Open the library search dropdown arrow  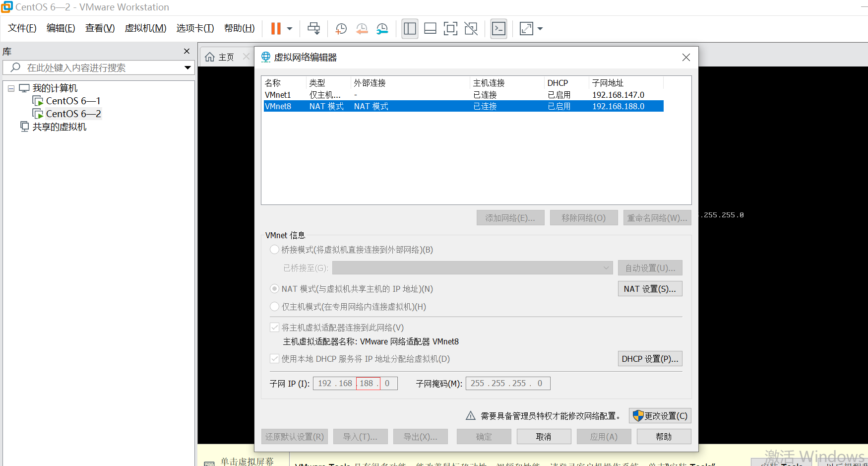tap(187, 67)
